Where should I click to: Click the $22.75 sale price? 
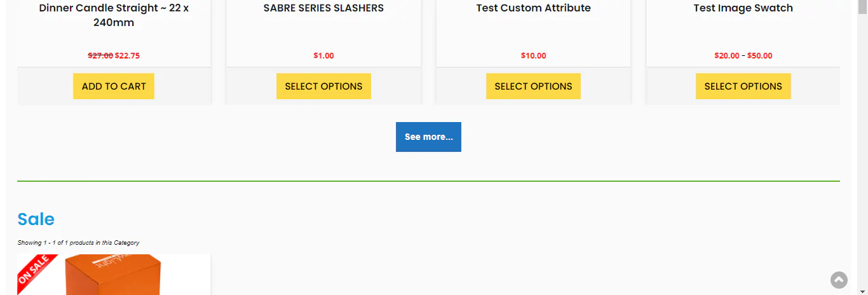click(127, 56)
